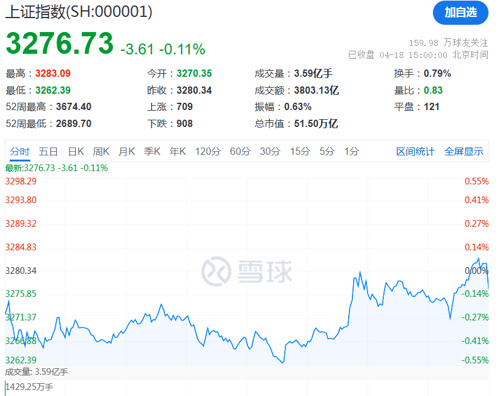Open the 日K chart tab
500x396 pixels.
click(76, 152)
